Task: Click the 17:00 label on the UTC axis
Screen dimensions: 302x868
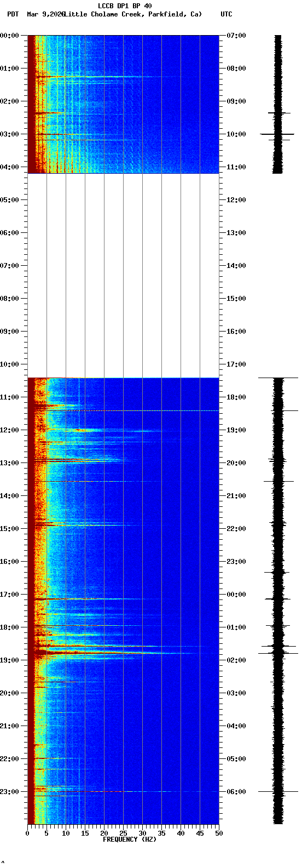Action: click(236, 364)
